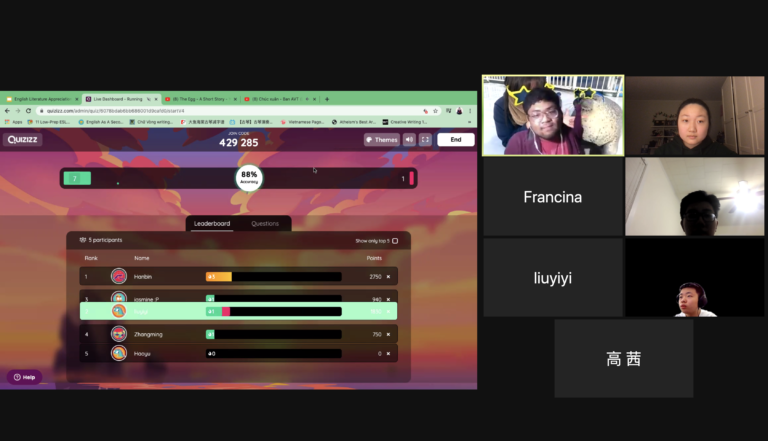Close The Egg - A Short Story tab
This screenshot has height=441, width=768.
point(235,99)
